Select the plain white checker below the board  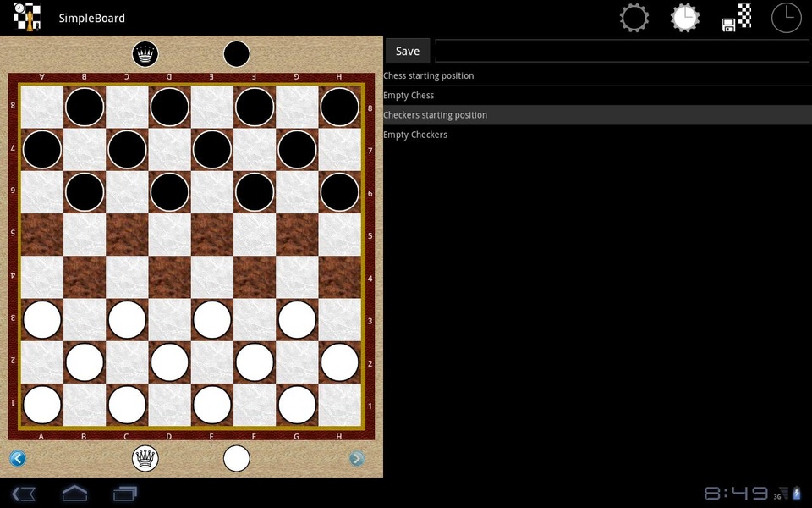tap(237, 458)
